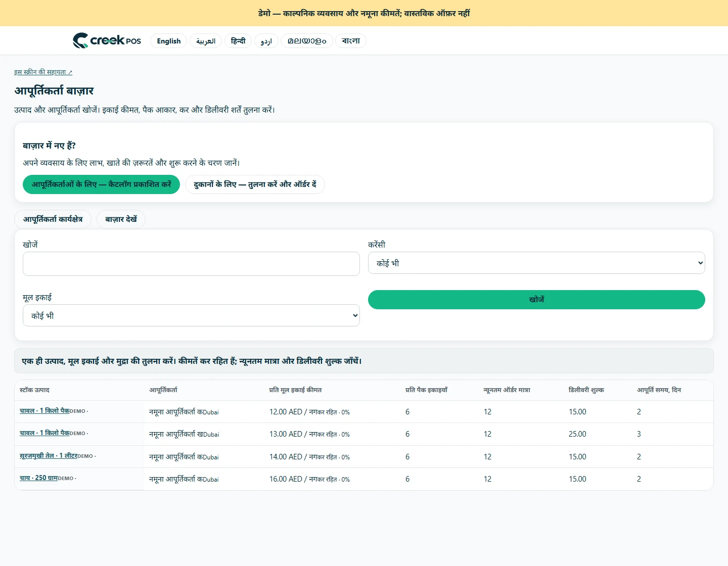Screen dimensions: 728x566
Task: Switch language to العربية
Action: point(206,41)
